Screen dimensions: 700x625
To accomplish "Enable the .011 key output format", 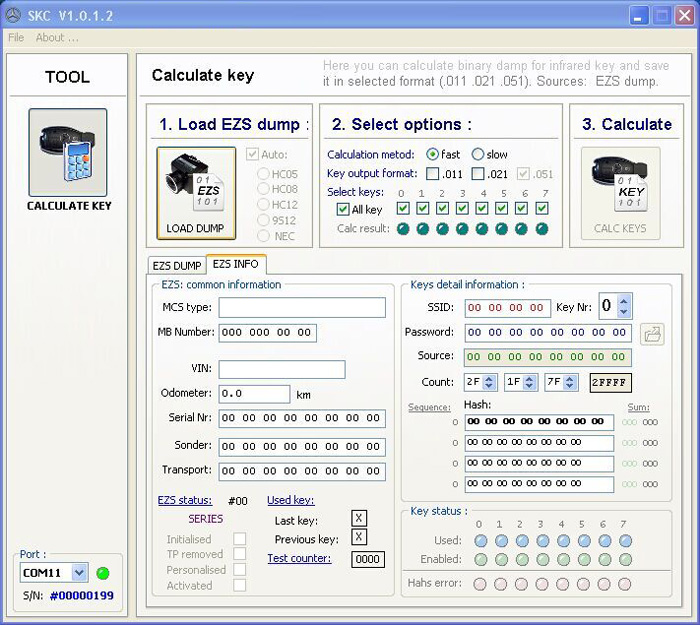I will click(433, 174).
